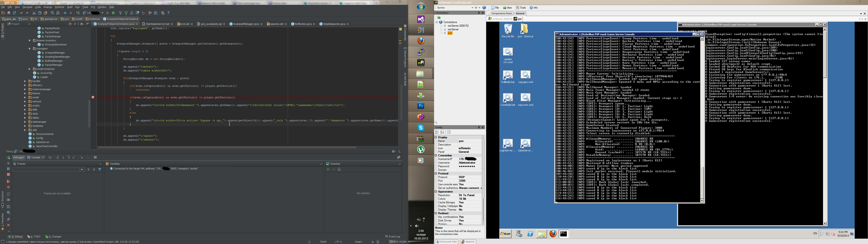Click Find magnifier icon in IntelliJ toolbar

click(x=52, y=13)
